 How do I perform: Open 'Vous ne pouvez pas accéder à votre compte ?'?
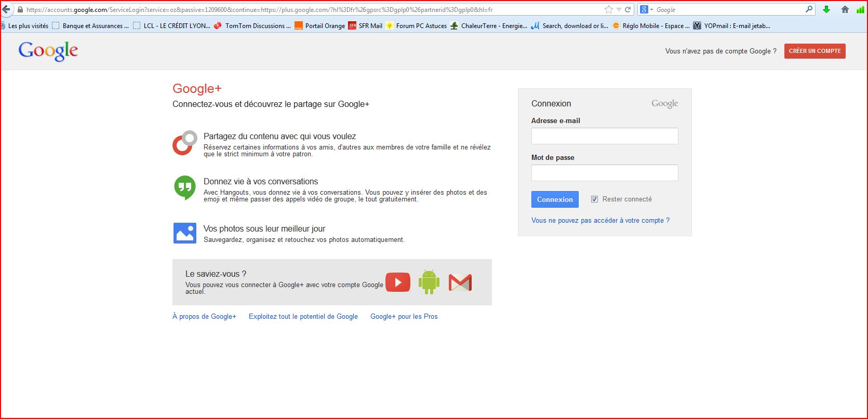[x=600, y=221]
